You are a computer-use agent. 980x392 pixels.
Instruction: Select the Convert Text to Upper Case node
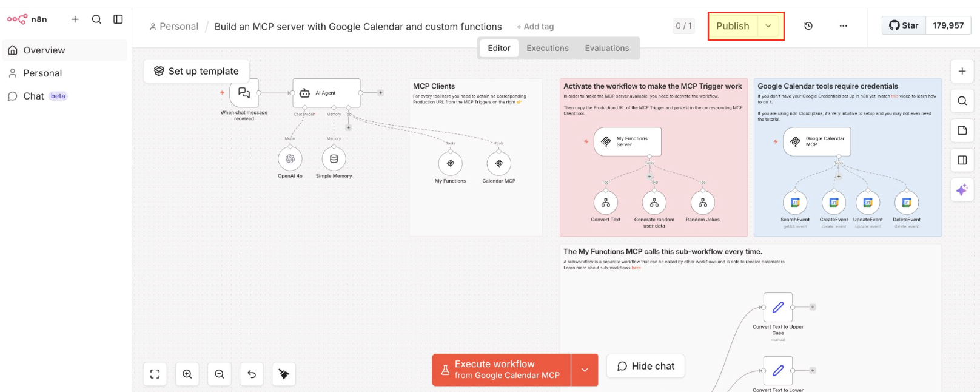(x=778, y=308)
